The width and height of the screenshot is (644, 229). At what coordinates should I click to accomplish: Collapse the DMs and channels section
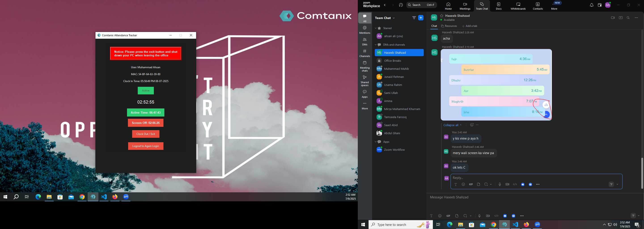(375, 45)
